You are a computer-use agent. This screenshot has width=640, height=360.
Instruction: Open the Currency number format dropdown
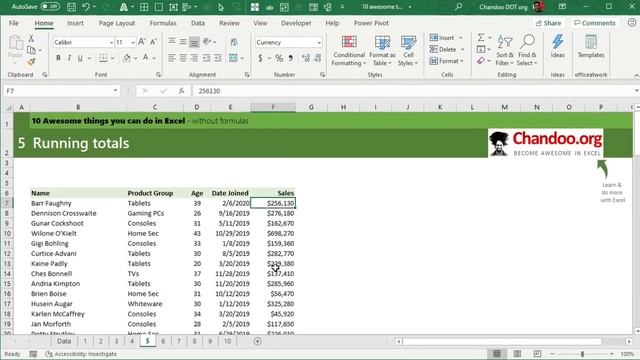tap(319, 42)
